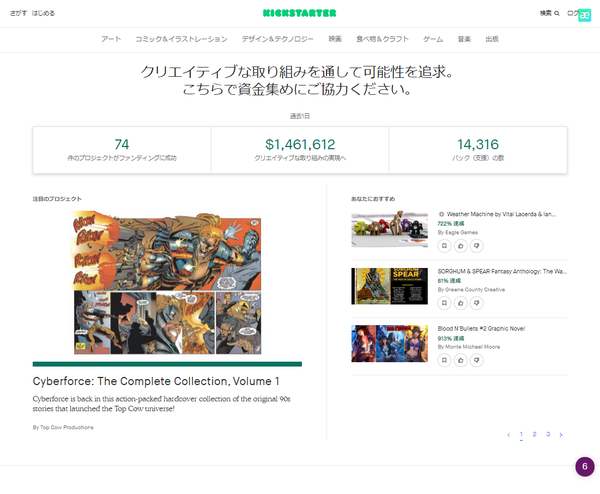Open the 映画 category
600x494 pixels.
click(335, 39)
